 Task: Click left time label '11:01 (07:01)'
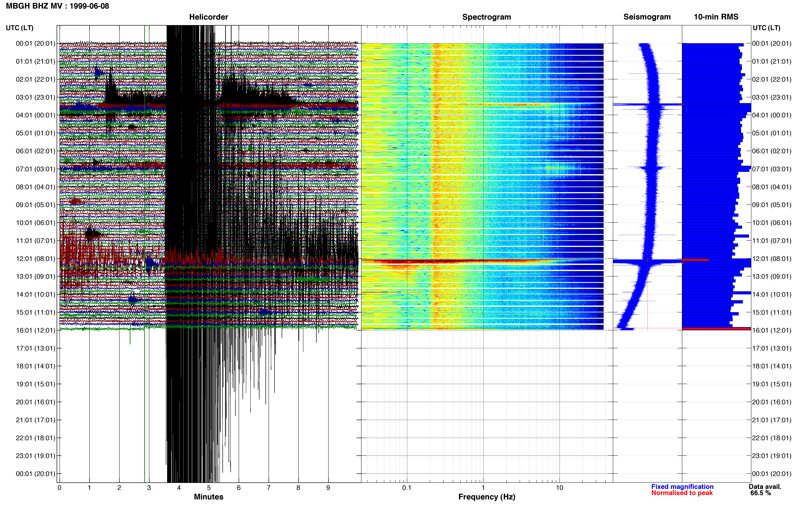35,240
